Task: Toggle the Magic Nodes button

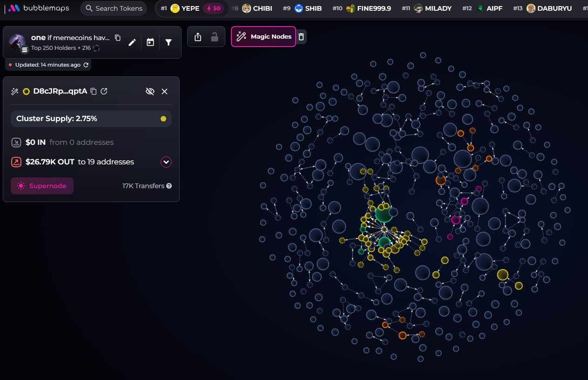Action: click(x=264, y=37)
